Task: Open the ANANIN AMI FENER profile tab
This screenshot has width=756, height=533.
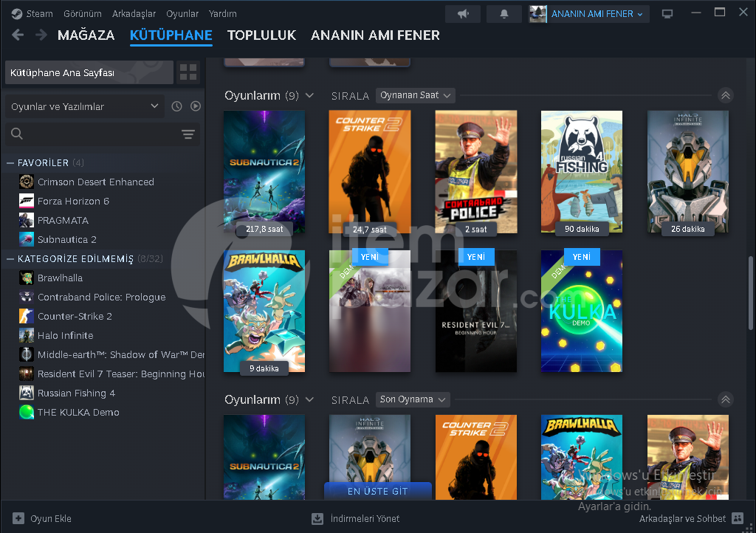Action: click(x=375, y=35)
